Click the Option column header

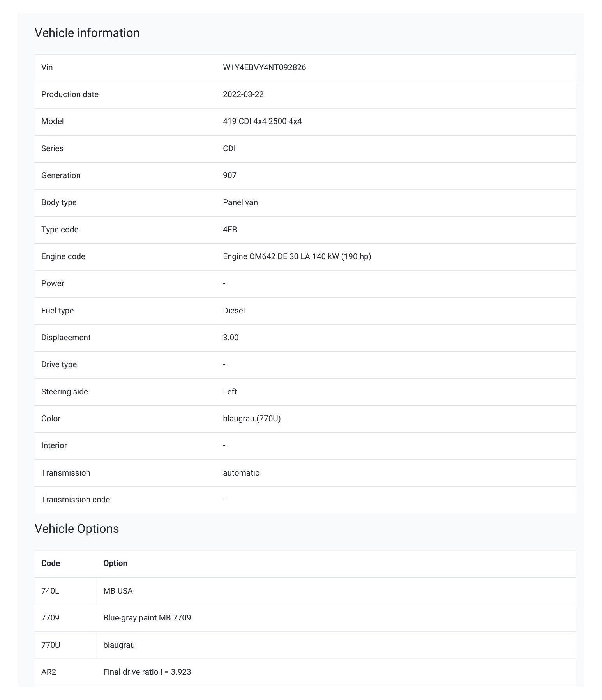(x=115, y=563)
